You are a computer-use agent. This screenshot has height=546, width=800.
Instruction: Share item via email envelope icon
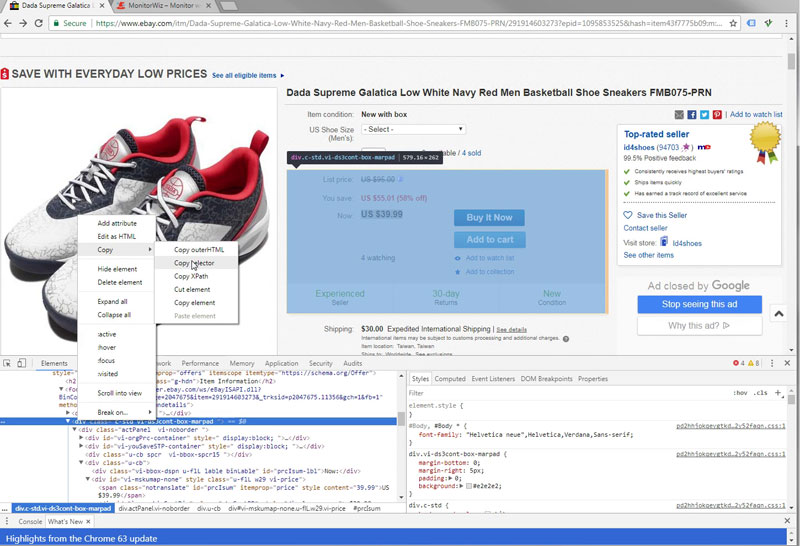(x=679, y=115)
